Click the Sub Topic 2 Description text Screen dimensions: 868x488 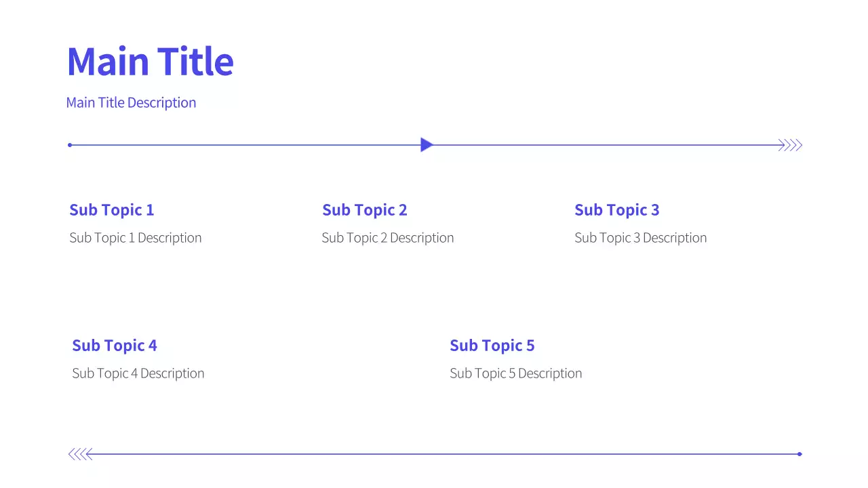(387, 238)
